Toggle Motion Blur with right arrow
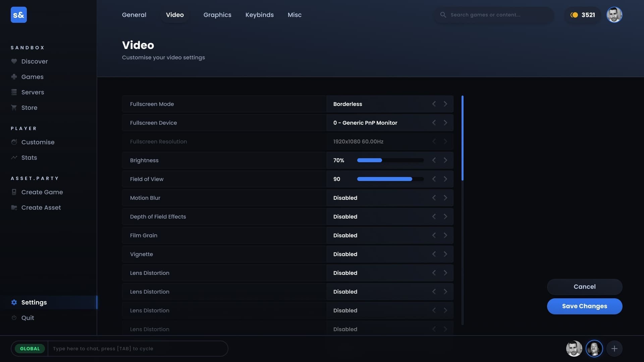Viewport: 644px width, 362px height. pyautogui.click(x=445, y=198)
